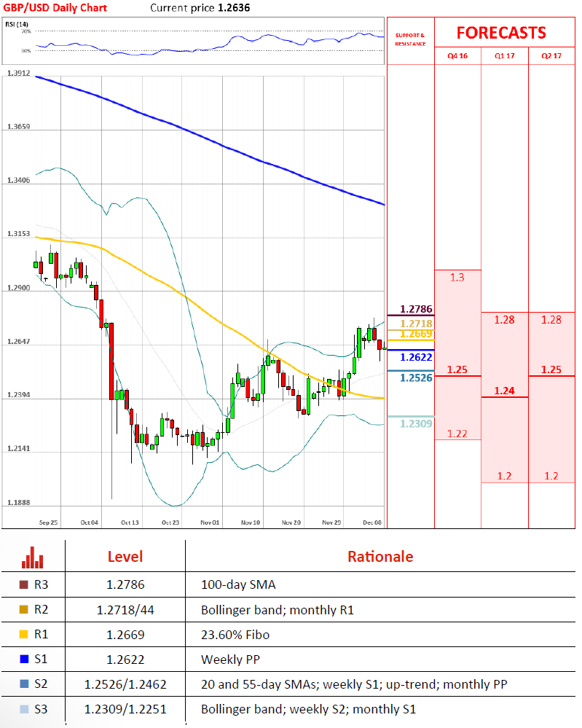Click the Nov 10 date axis label
Viewport: 582px width, 728px height.
[251, 522]
